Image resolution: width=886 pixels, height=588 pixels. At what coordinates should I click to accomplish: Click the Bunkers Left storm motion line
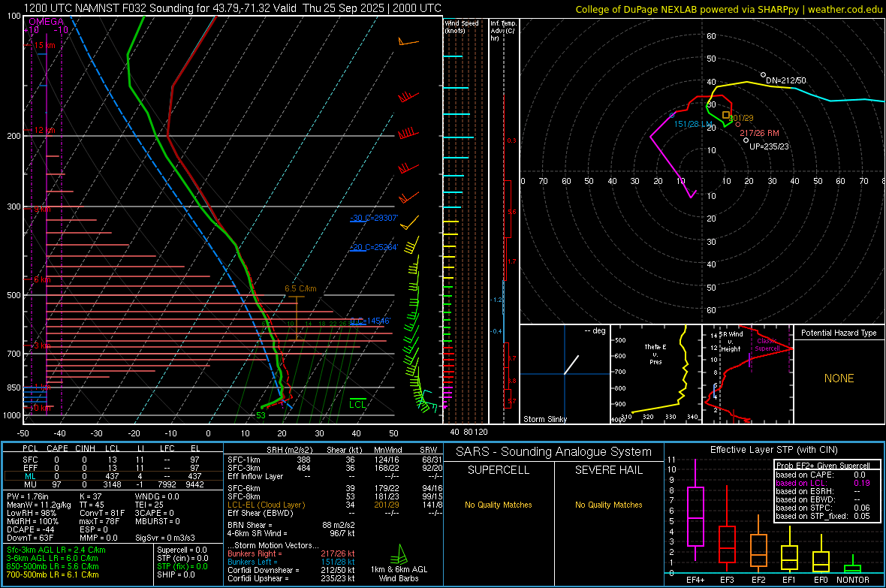click(291, 562)
